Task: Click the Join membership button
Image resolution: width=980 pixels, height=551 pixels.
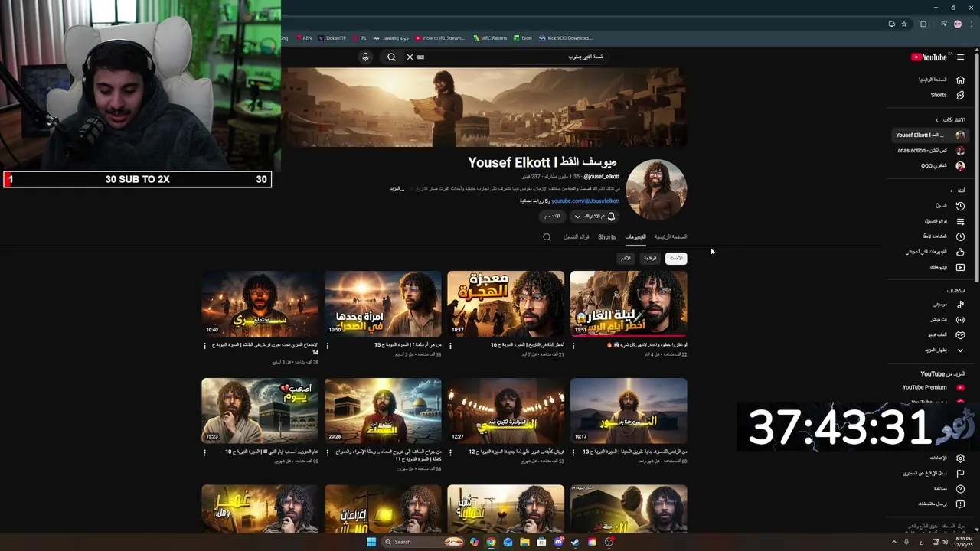Action: click(x=552, y=217)
